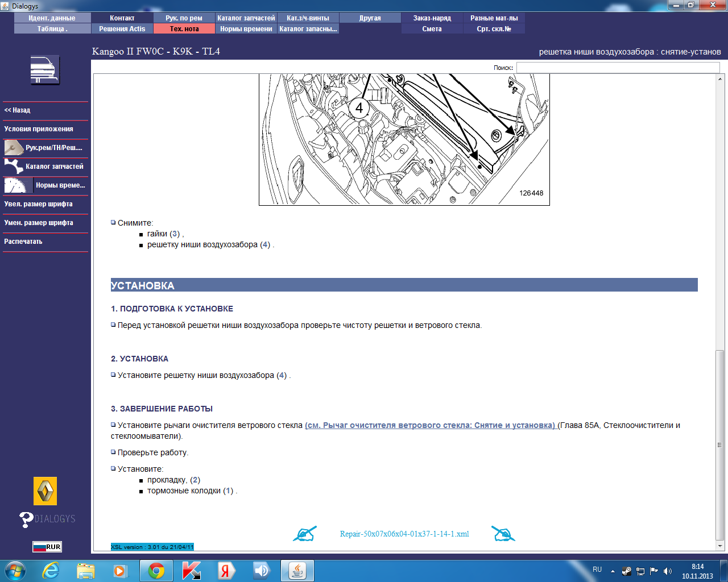The image size is (728, 582).
Task: Print the page with Распечатать
Action: (45, 242)
